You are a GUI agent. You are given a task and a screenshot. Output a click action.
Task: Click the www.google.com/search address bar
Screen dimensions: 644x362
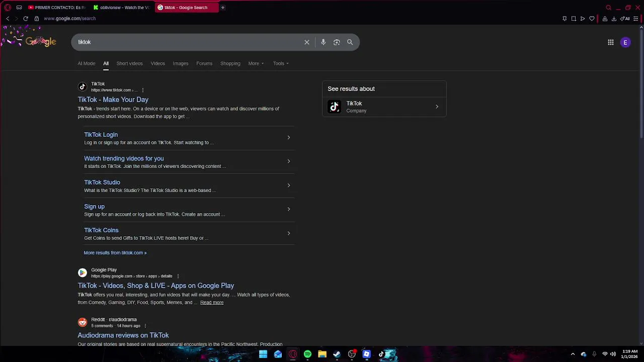(69, 19)
